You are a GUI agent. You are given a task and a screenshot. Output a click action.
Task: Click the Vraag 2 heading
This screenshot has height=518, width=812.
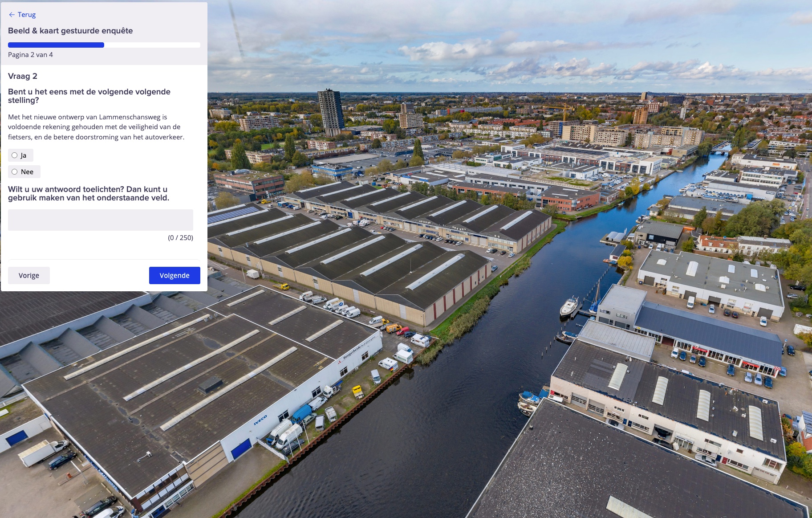pos(23,76)
